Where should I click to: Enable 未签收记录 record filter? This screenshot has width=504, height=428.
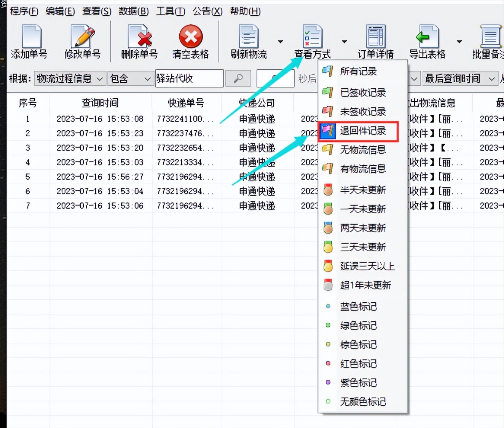362,112
